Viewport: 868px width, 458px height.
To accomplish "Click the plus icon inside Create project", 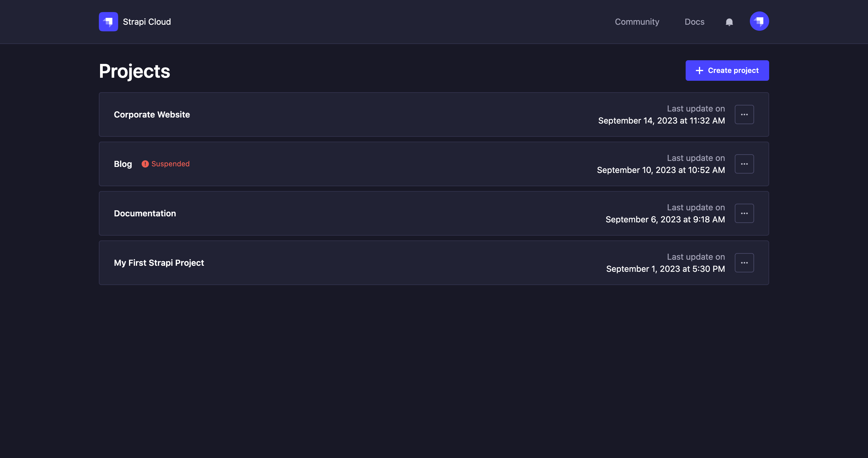I will (x=700, y=71).
